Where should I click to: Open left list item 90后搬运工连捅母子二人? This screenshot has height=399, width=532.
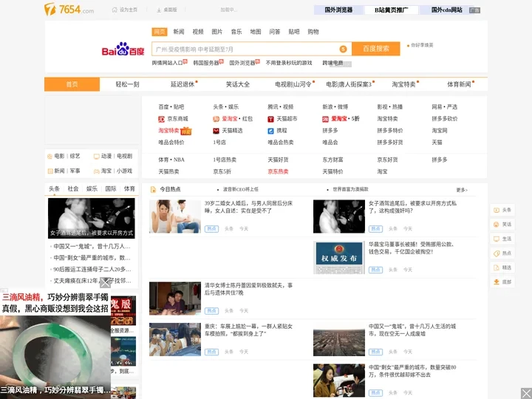tap(92, 270)
